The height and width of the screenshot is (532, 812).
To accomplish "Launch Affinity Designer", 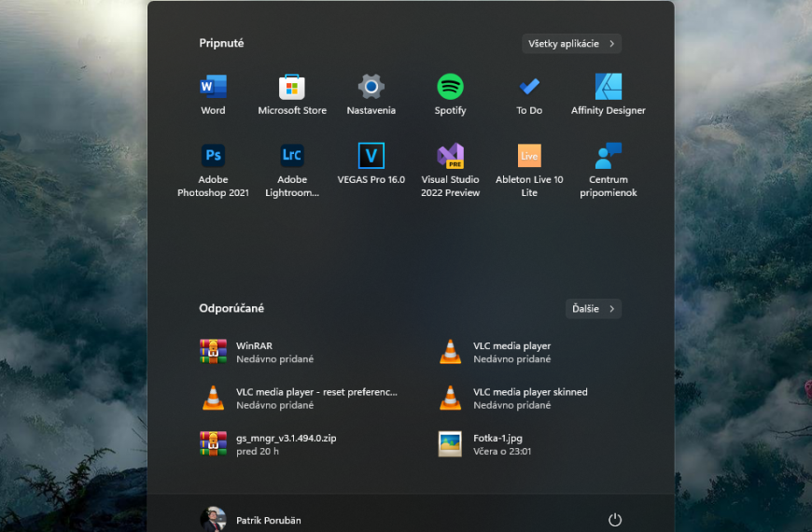I will pyautogui.click(x=608, y=87).
